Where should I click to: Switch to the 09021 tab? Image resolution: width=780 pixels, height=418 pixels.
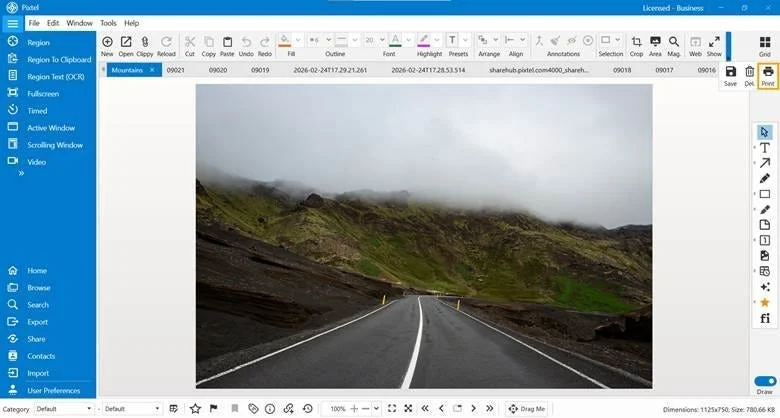tap(175, 70)
